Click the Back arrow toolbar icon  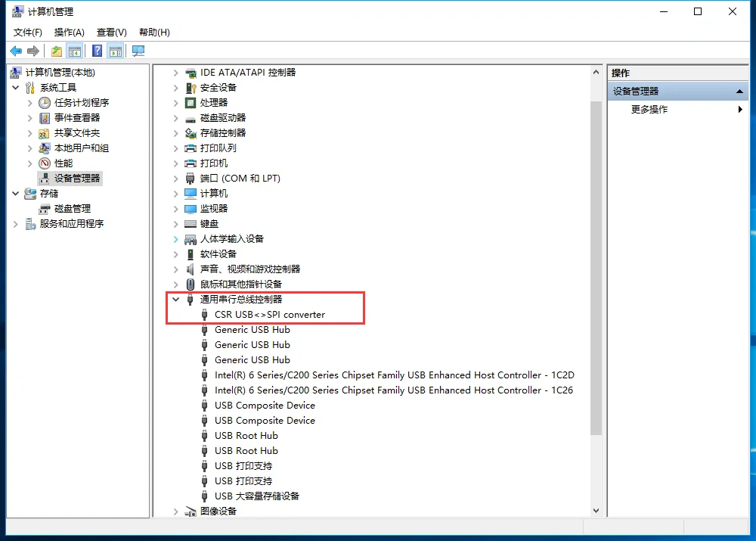point(16,51)
